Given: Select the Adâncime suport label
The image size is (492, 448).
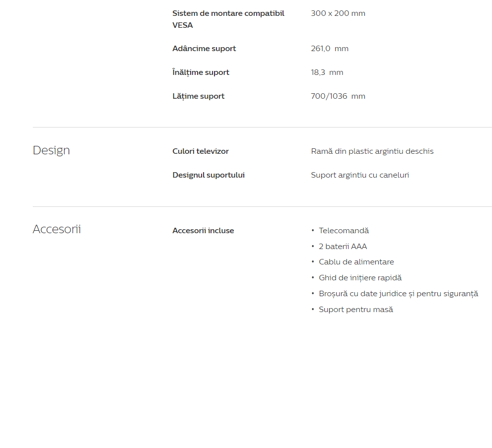Looking at the screenshot, I should coord(204,49).
